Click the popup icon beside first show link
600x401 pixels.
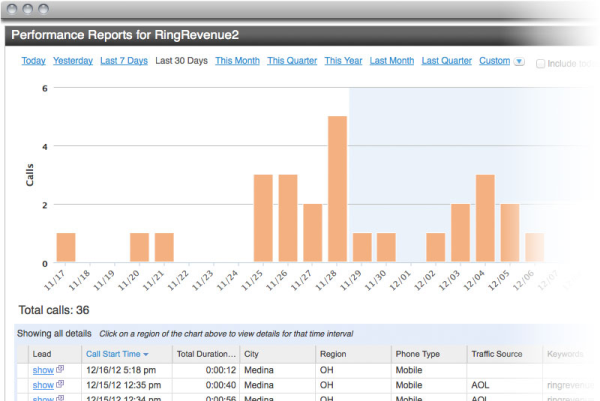click(60, 370)
